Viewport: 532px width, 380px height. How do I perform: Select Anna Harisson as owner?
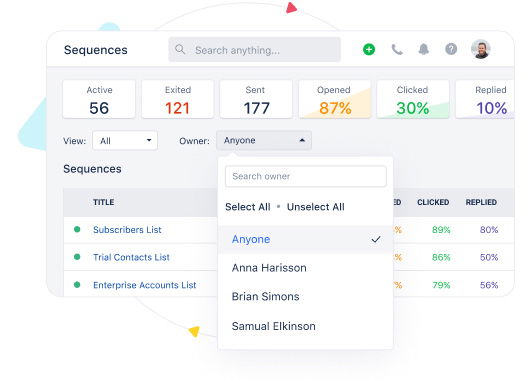pyautogui.click(x=305, y=268)
